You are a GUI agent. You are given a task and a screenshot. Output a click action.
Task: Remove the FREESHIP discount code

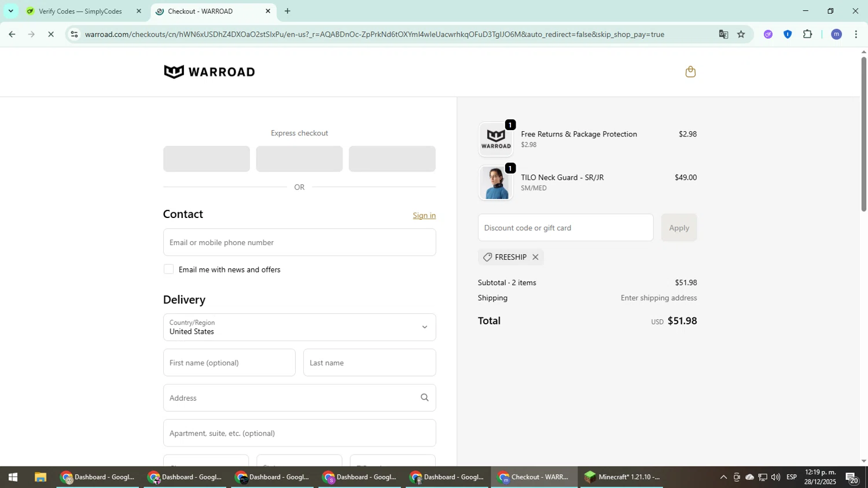click(535, 257)
